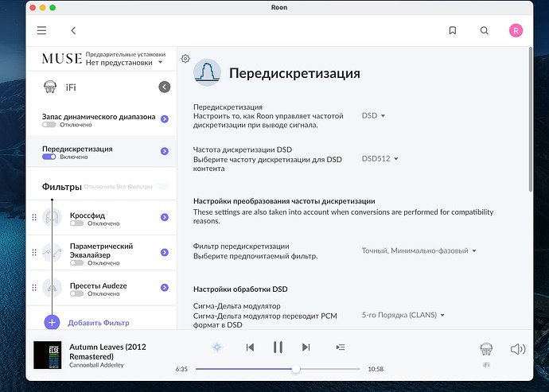The height and width of the screenshot is (392, 549).
Task: Open the DSD sample rate conversion dropdown
Action: click(x=374, y=115)
